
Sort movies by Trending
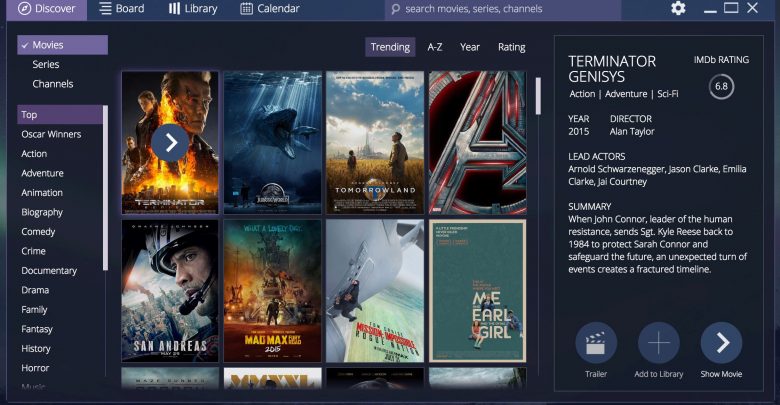(x=390, y=47)
